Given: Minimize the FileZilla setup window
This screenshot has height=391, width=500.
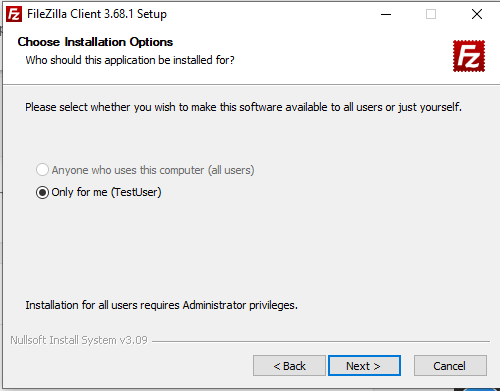Looking at the screenshot, I should pos(386,14).
